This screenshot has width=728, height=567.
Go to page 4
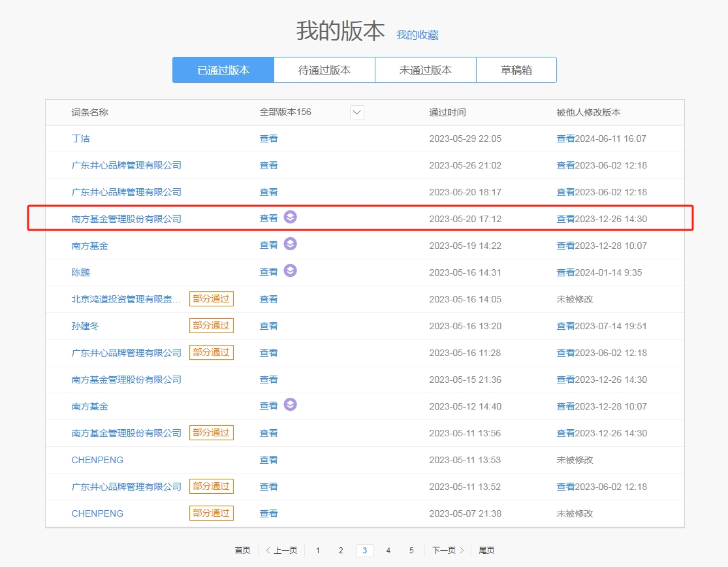(388, 550)
